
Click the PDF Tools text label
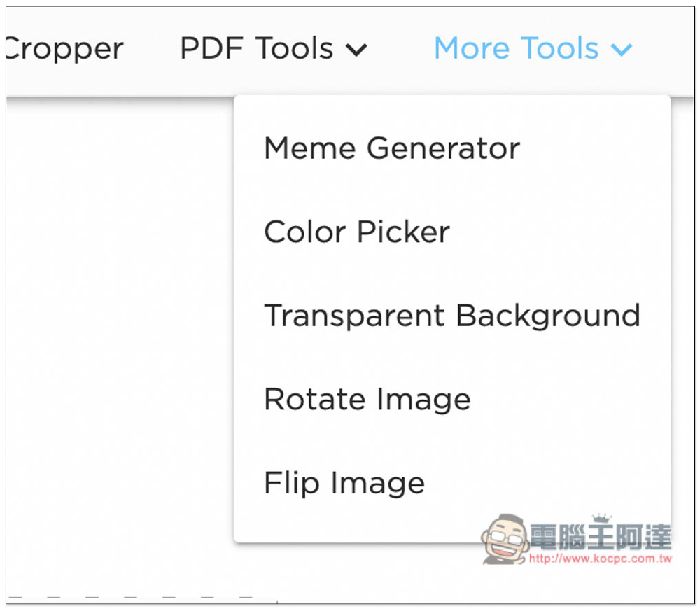[257, 48]
